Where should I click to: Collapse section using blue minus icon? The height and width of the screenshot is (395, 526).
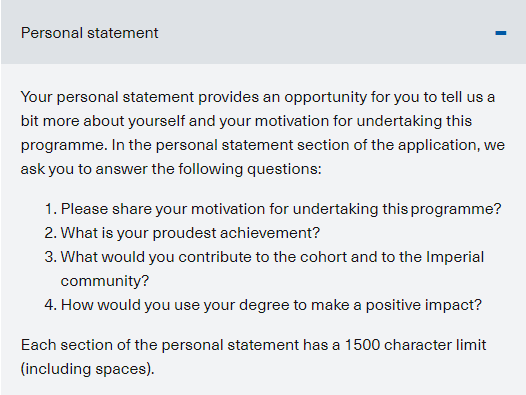pos(501,33)
